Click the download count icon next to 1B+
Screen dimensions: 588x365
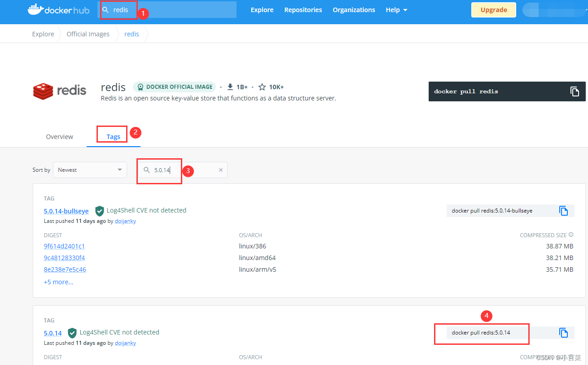pos(230,87)
